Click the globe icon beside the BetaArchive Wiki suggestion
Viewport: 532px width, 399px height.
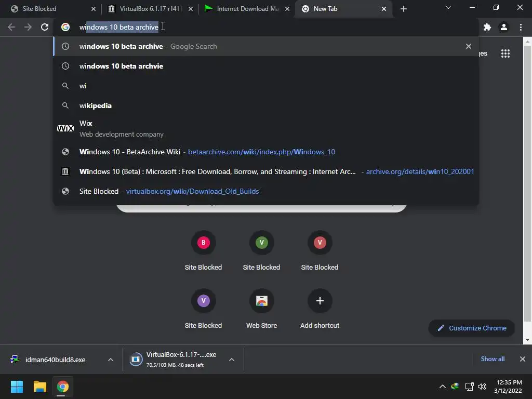[x=65, y=152]
